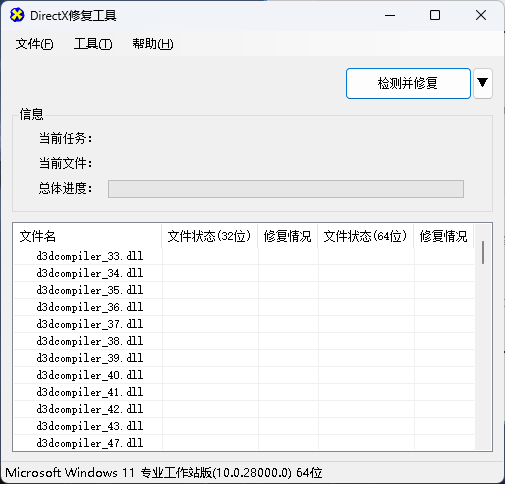
Task: Open the 文件(F) menu
Action: pos(35,44)
